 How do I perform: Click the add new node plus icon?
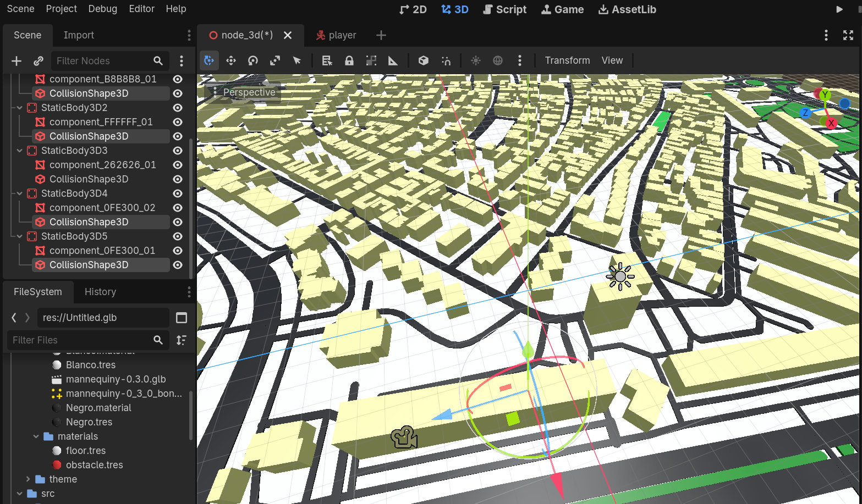[17, 61]
